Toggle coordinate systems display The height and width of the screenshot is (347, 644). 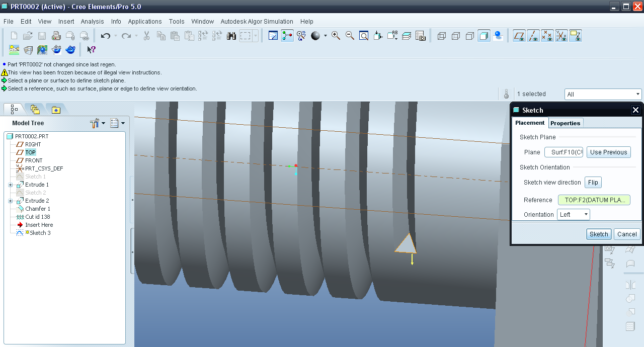click(x=561, y=36)
